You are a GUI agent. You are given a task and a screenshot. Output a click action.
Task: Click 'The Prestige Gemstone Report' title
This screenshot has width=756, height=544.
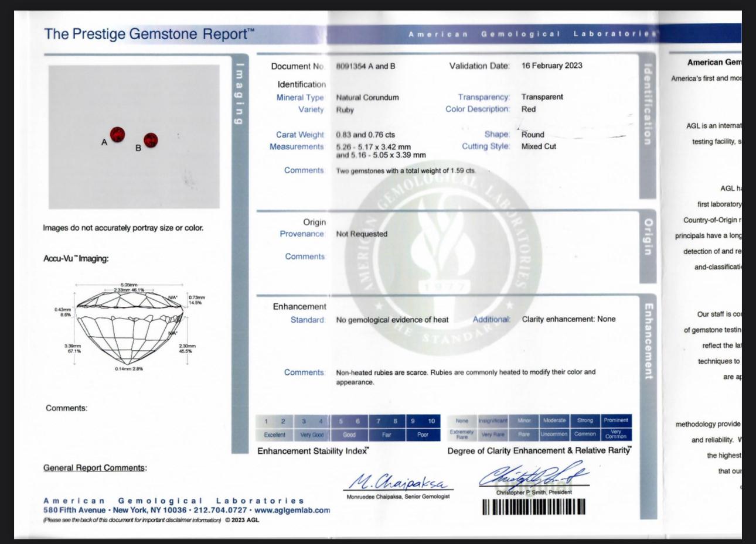pos(149,33)
